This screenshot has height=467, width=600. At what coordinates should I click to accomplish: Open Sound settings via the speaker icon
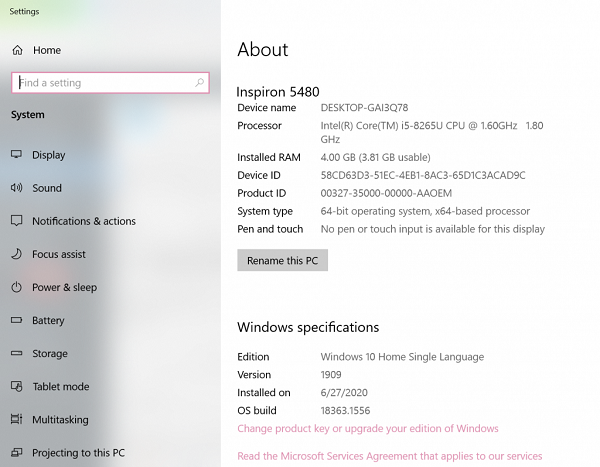[x=17, y=188]
